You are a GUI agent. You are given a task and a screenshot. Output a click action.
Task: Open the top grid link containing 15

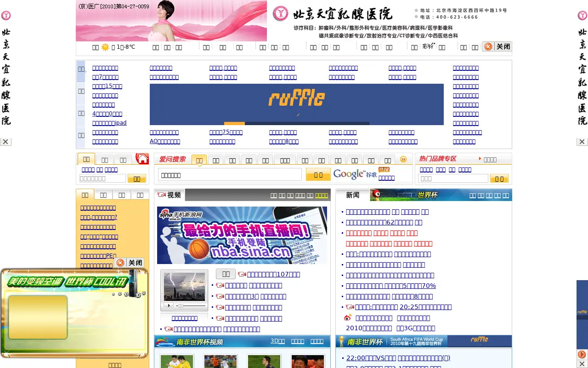pyautogui.click(x=107, y=86)
